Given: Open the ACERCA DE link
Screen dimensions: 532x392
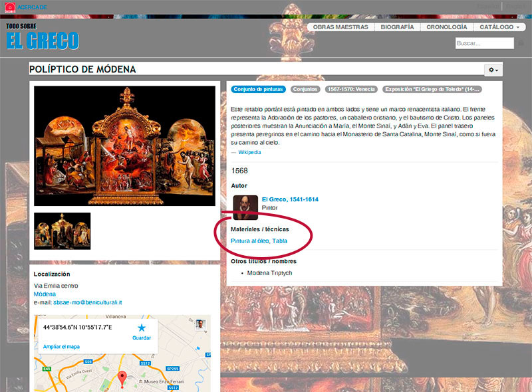Looking at the screenshot, I should (x=32, y=7).
